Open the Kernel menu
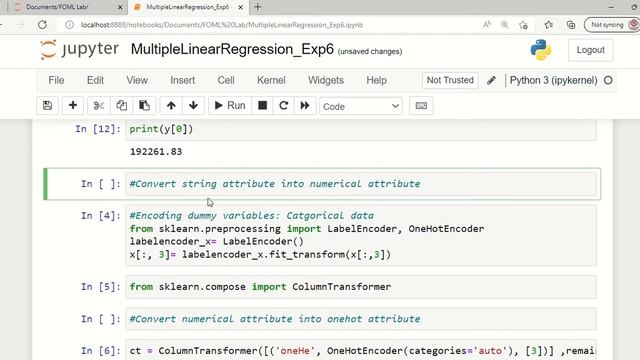Viewport: 640px width, 360px height. point(271,80)
